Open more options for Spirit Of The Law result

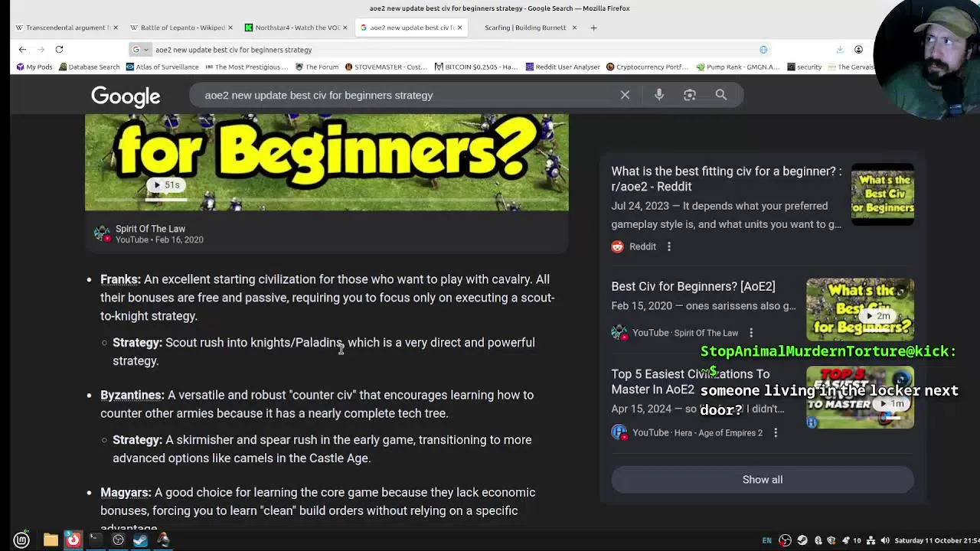click(751, 333)
